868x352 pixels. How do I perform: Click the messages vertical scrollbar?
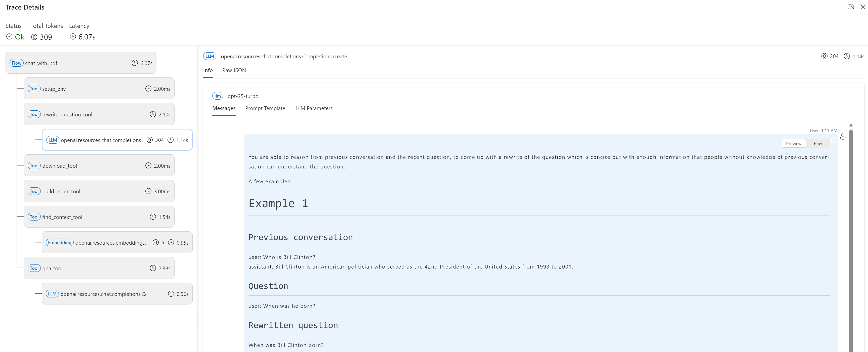851,236
